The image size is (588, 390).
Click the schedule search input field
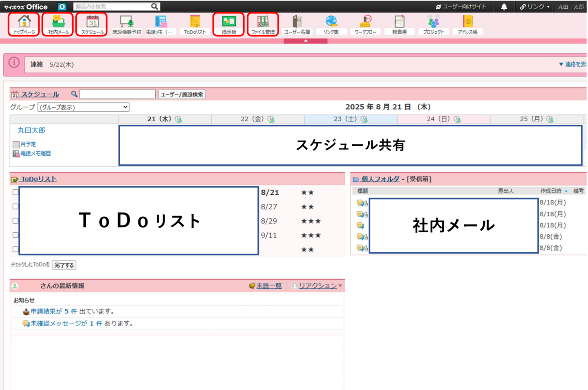tap(117, 94)
